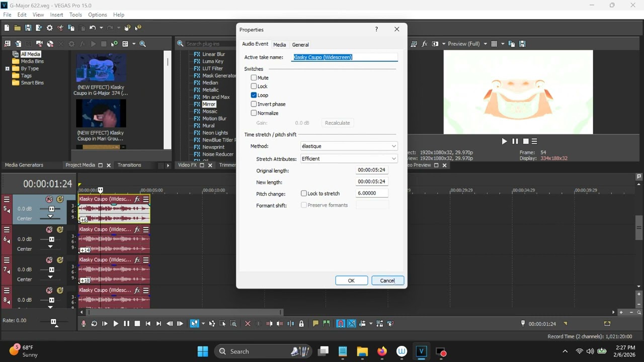The height and width of the screenshot is (362, 644).
Task: Switch to the Media tab in Properties
Action: pos(280,45)
